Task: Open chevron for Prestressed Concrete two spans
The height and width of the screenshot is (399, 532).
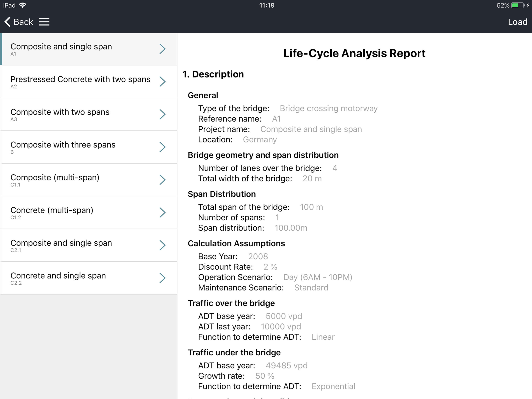Action: click(163, 82)
